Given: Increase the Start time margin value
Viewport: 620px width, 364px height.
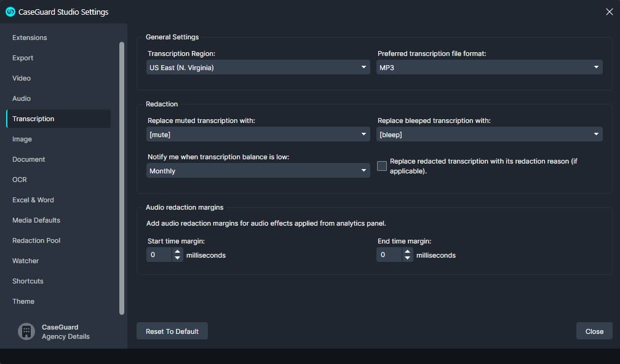Looking at the screenshot, I should 178,251.
